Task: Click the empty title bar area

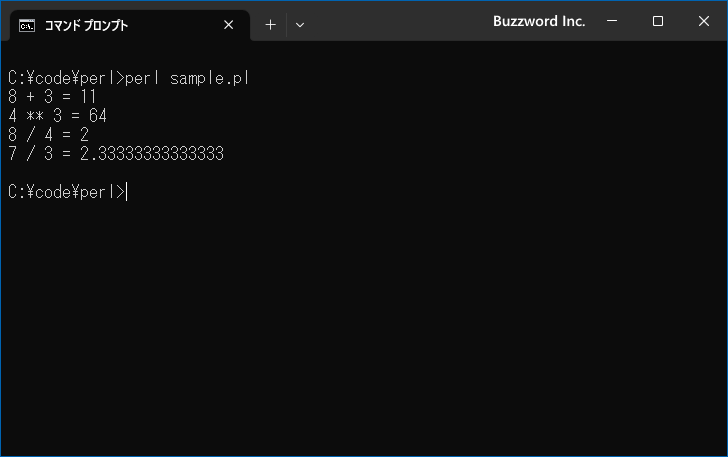Action: (399, 21)
